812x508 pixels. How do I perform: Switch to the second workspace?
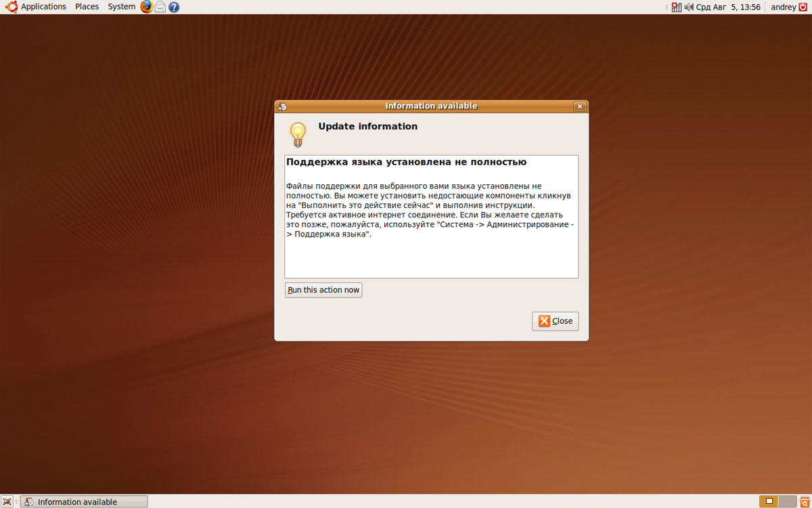pyautogui.click(x=787, y=502)
